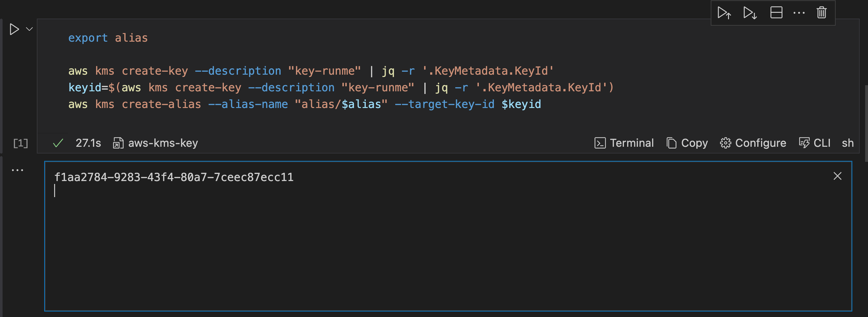Click the vertical scrollbar on the right

866,124
